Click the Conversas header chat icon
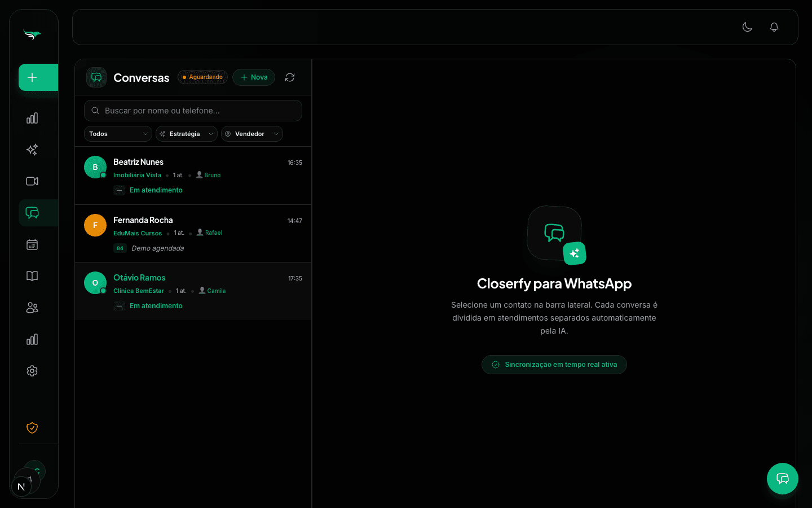The height and width of the screenshot is (508, 812). 96,77
